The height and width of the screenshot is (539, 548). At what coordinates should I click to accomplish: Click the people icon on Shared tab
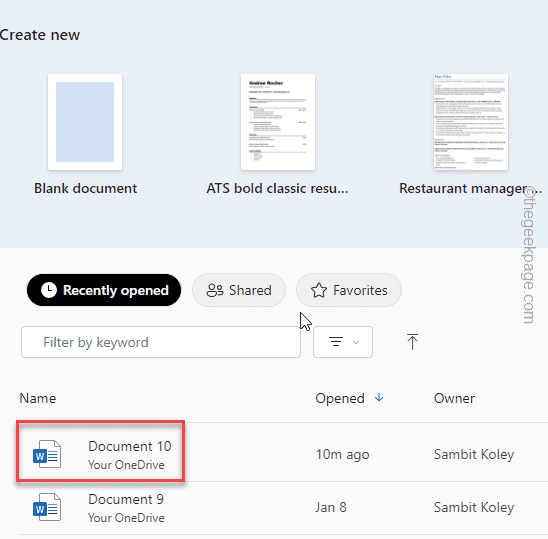pos(215,290)
